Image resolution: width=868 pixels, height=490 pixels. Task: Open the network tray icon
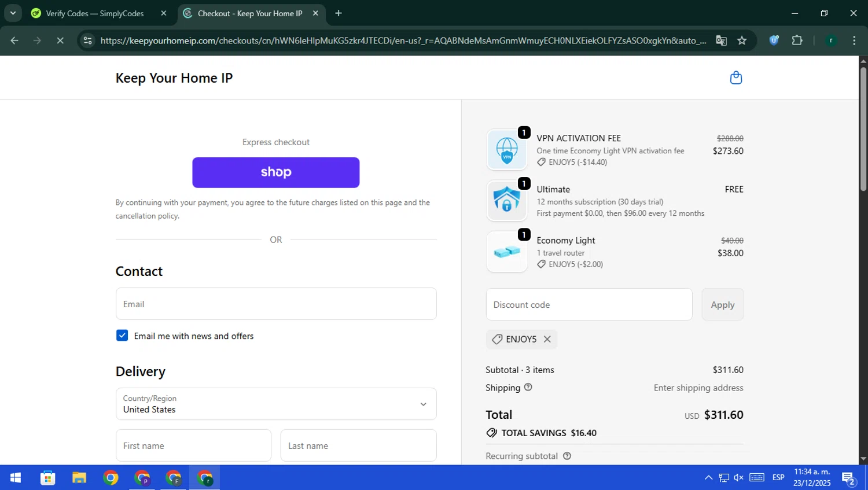pos(724,477)
